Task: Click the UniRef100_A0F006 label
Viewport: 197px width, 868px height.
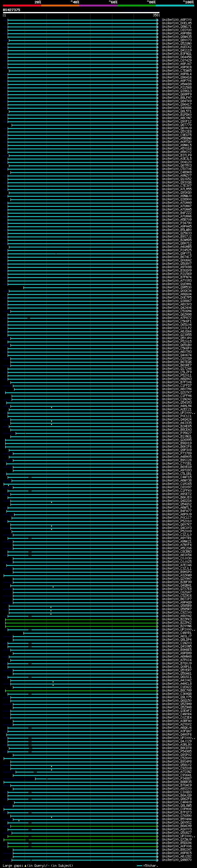Action: coord(177,846)
